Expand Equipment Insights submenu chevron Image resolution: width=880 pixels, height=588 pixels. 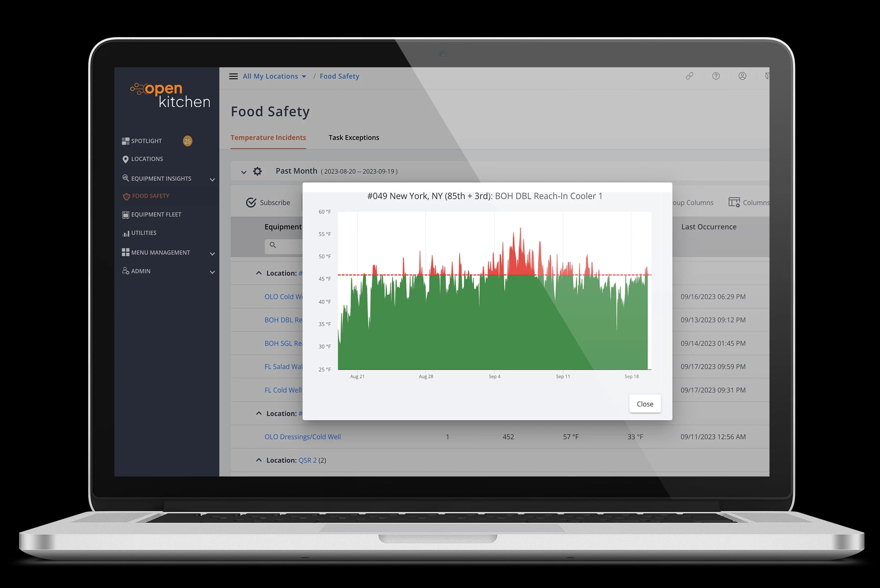tap(212, 179)
